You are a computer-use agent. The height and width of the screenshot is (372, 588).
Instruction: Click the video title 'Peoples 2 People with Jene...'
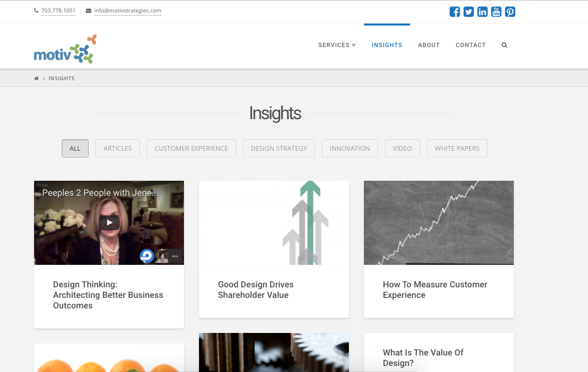(100, 193)
